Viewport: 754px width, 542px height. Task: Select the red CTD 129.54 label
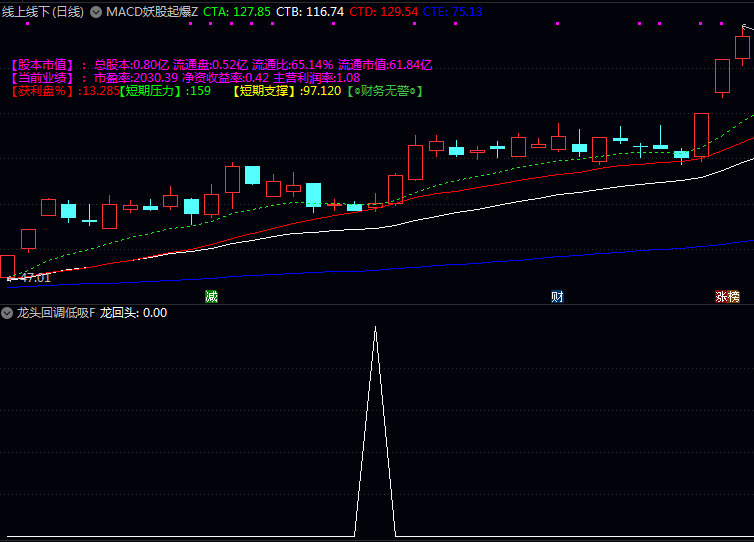[x=383, y=12]
